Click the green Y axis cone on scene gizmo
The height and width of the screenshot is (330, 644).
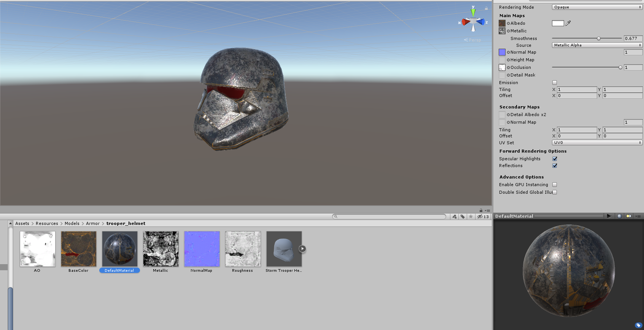click(473, 12)
